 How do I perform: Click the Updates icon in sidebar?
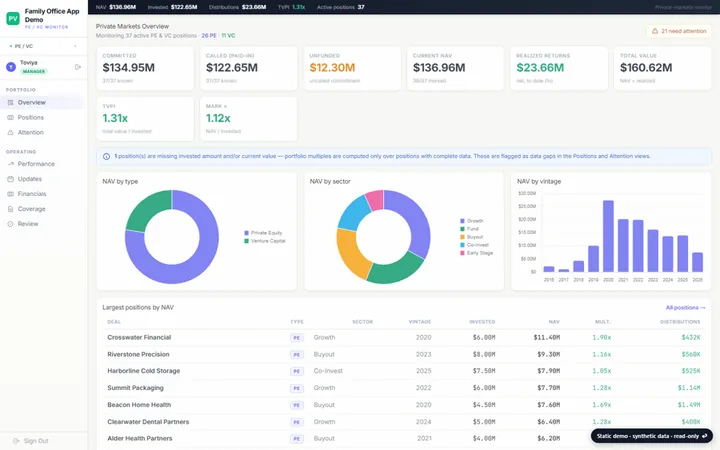[x=11, y=179]
